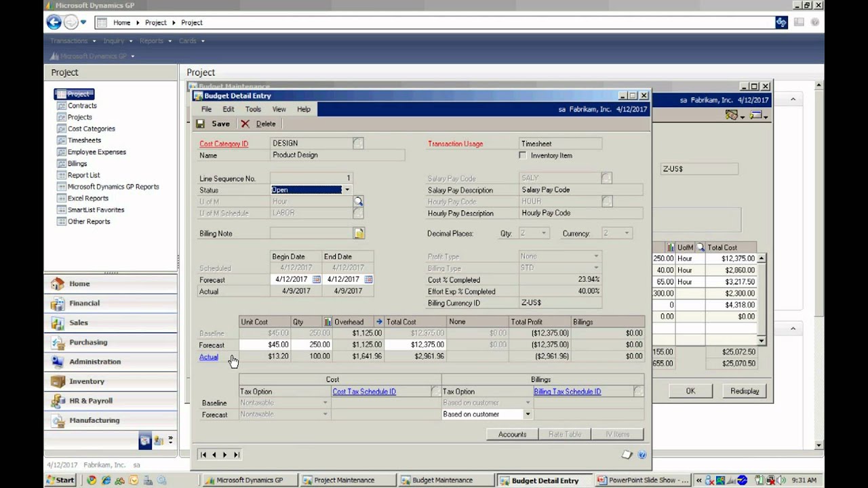The image size is (868, 488).
Task: Select Timesheets in Project list
Action: (x=84, y=140)
